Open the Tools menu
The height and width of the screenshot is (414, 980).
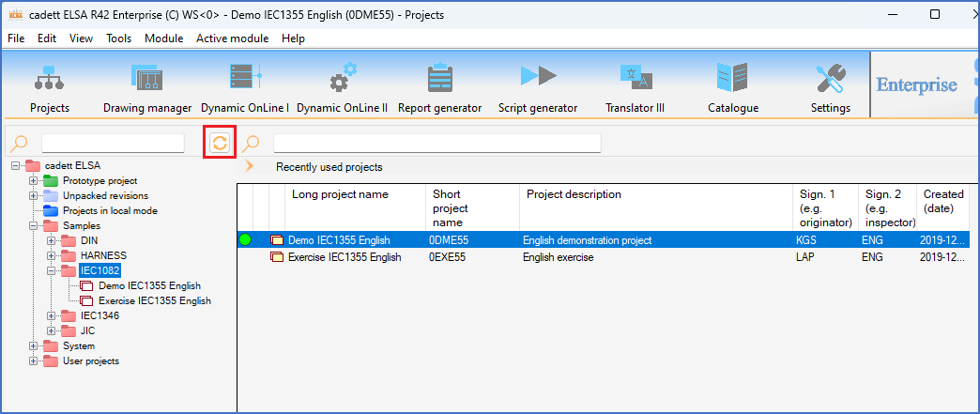[119, 38]
